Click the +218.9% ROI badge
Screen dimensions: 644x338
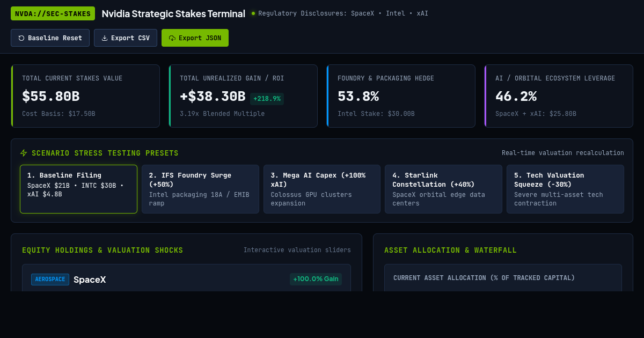tap(267, 99)
